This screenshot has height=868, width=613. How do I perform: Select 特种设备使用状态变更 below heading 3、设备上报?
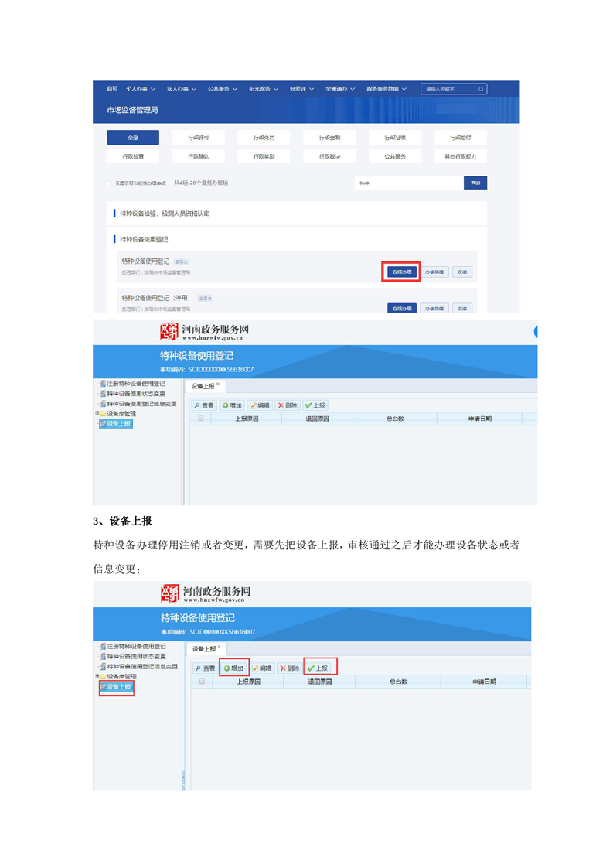pyautogui.click(x=136, y=656)
